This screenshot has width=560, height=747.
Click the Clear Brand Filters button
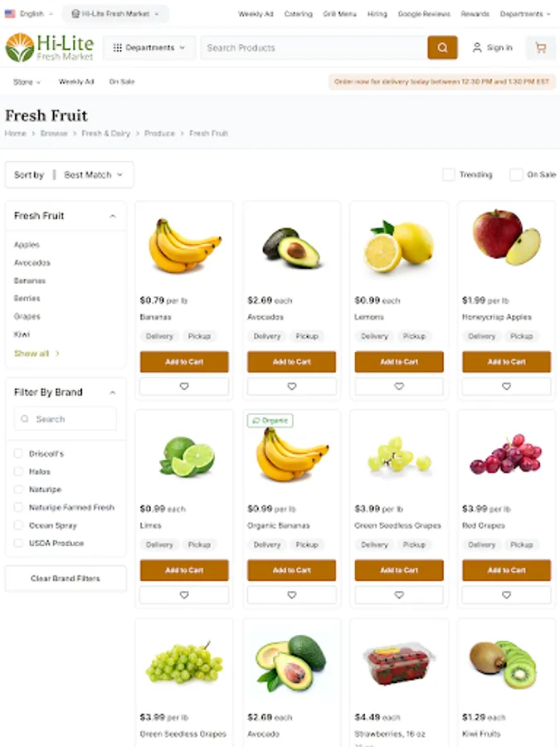(66, 579)
